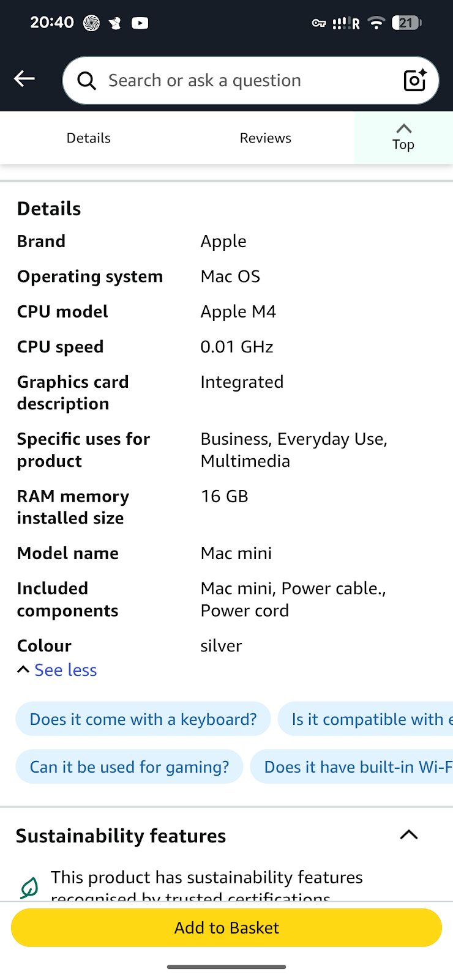Screen dimensions: 453x980
Task: Open camera lens search icon
Action: tap(414, 81)
